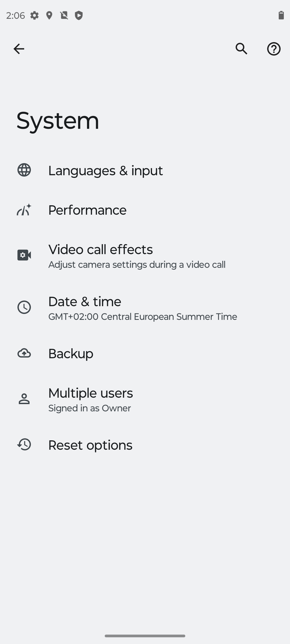Open the help question mark icon
Viewport: 290px width, 644px height.
click(274, 49)
